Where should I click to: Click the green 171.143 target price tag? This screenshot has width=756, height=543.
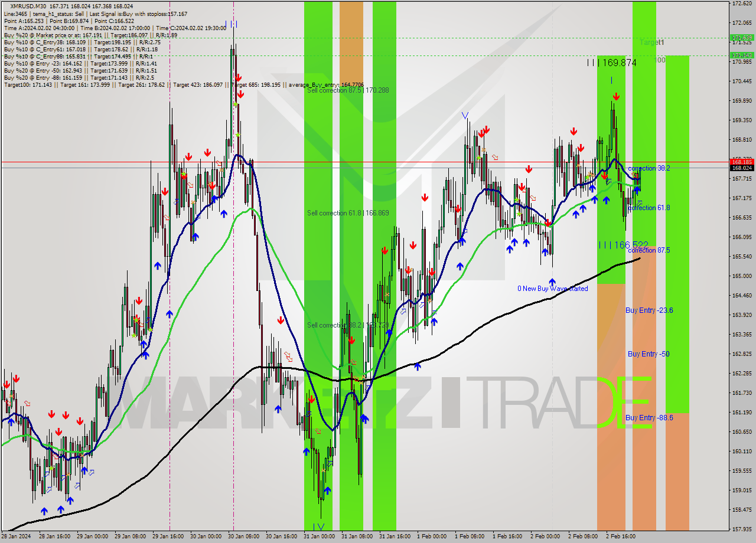pyautogui.click(x=742, y=55)
